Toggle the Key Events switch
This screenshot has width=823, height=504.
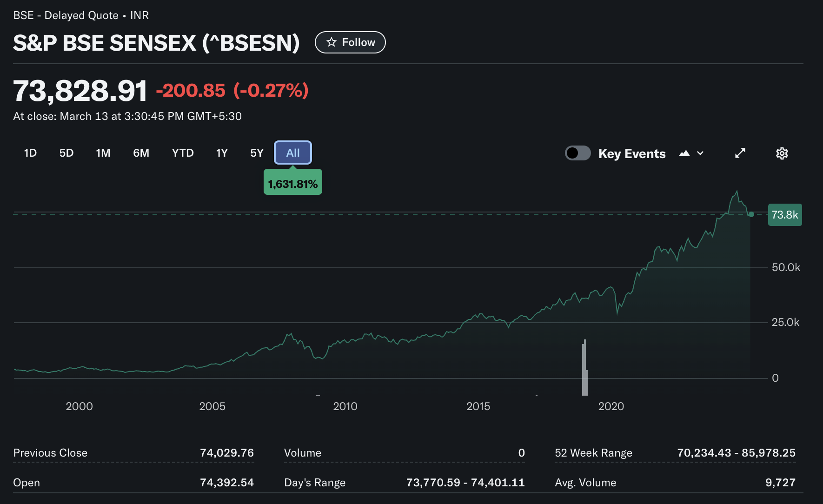click(x=577, y=153)
